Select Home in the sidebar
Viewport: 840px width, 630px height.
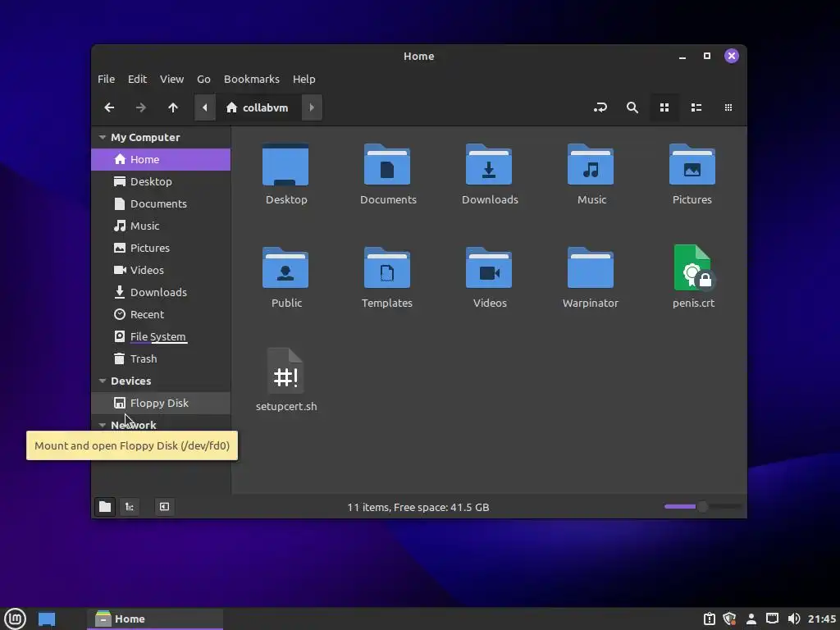(x=161, y=160)
